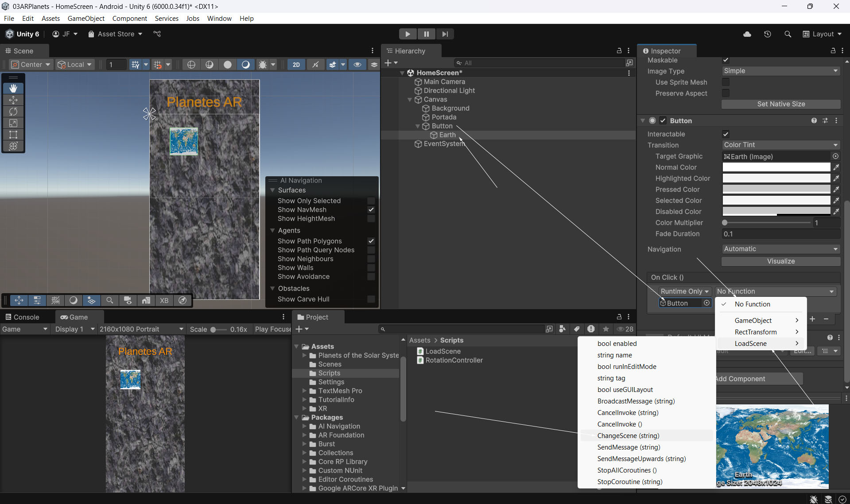Open the Undo History icon
The image size is (850, 504).
tap(768, 34)
